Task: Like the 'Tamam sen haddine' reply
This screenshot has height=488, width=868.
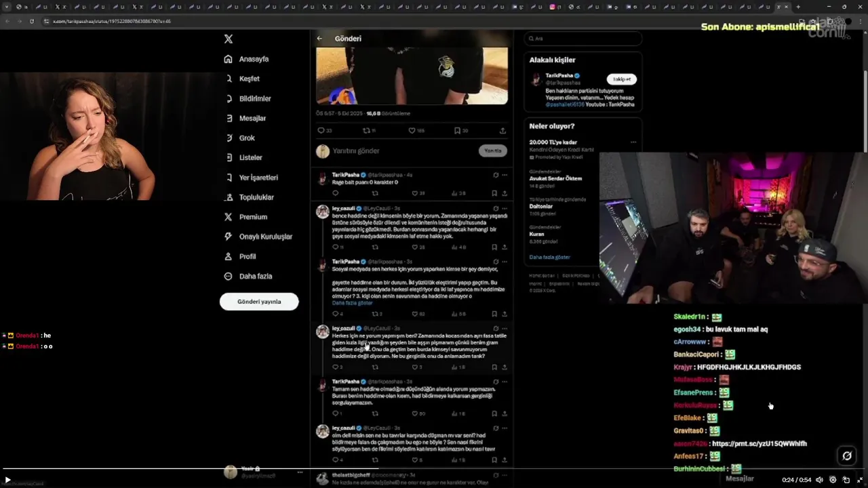Action: (x=415, y=413)
